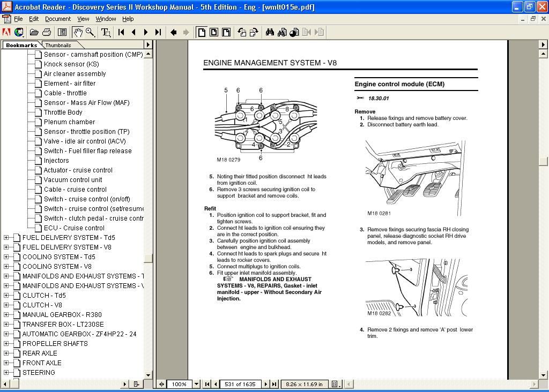Click status bar last page button
Viewport: 549px width, 392px height.
pos(274,384)
